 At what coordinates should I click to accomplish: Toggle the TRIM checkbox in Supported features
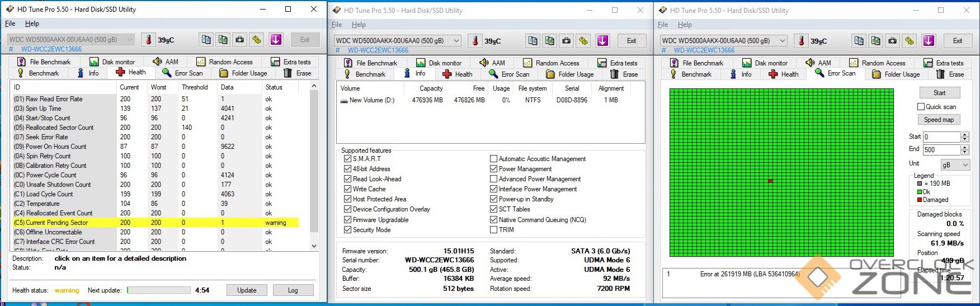tap(493, 229)
